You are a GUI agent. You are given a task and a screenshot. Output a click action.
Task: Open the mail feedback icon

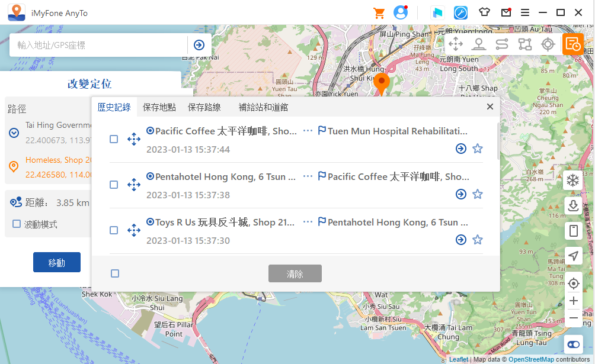[506, 12]
